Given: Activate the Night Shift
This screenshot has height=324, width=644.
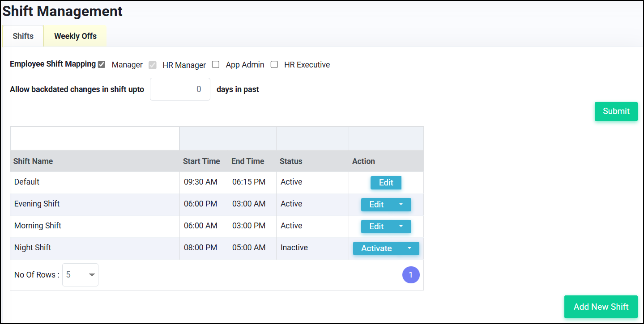Looking at the screenshot, I should tap(376, 248).
